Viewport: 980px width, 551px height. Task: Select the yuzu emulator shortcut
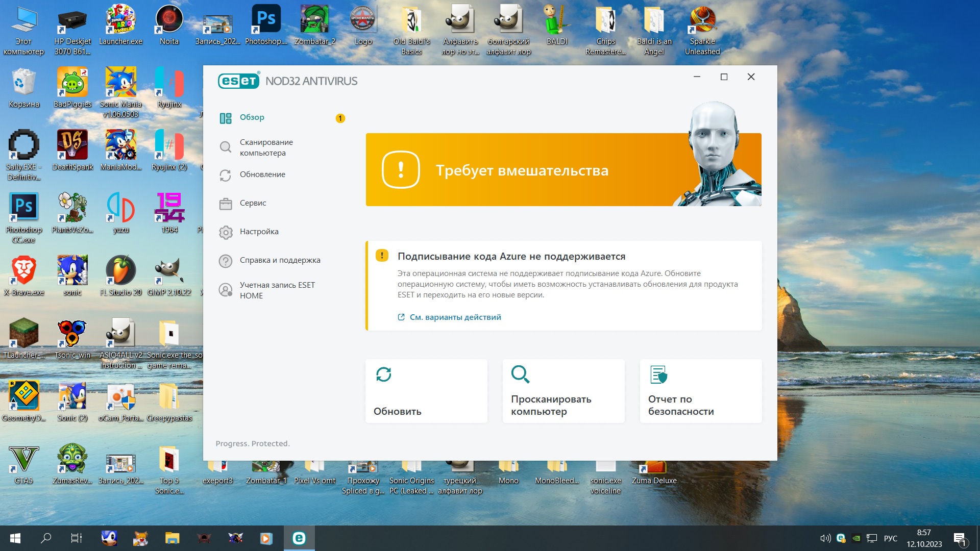(x=121, y=213)
